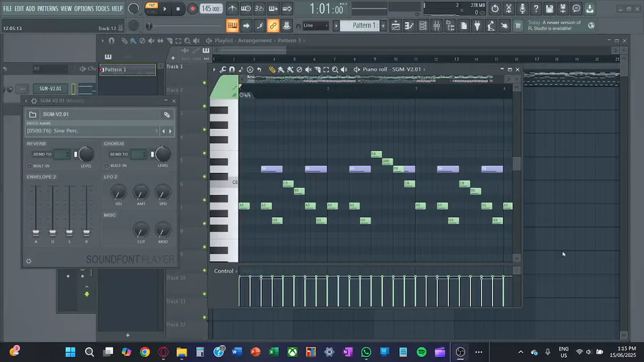Open the Line snap dropdown
This screenshot has width=644, height=362.
315,26
